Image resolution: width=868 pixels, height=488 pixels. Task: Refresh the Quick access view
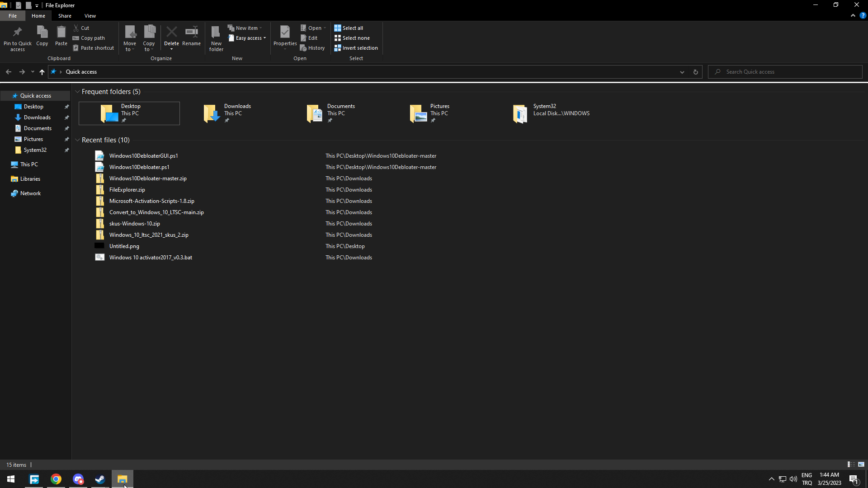[x=695, y=72]
